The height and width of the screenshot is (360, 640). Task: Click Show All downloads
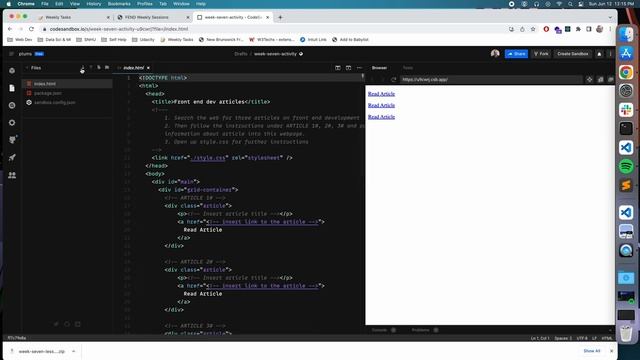tap(591, 351)
